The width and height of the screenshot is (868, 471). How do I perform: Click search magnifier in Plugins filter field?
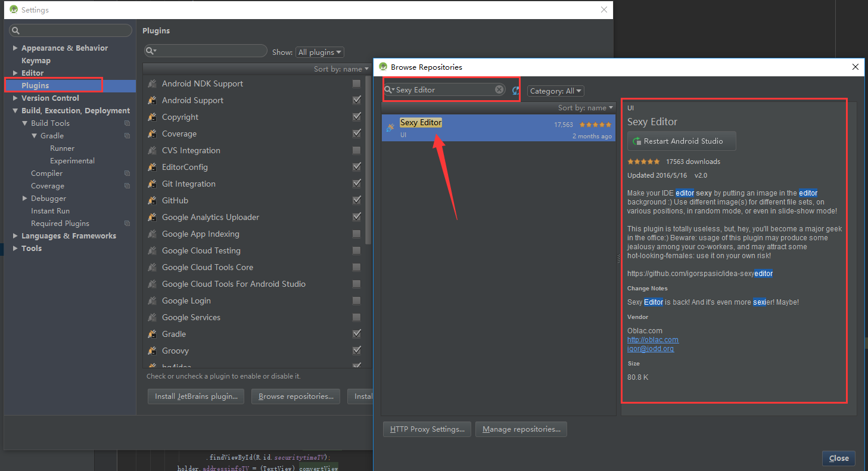(151, 51)
